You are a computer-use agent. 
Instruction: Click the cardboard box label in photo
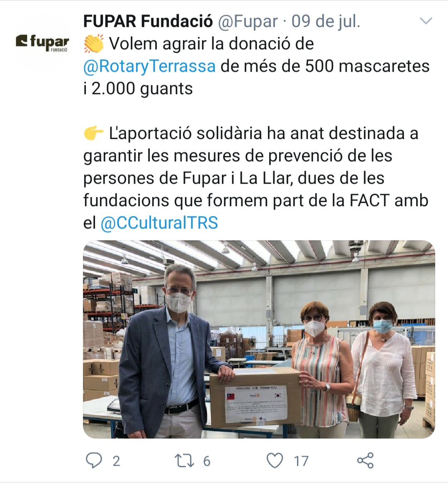pyautogui.click(x=256, y=404)
